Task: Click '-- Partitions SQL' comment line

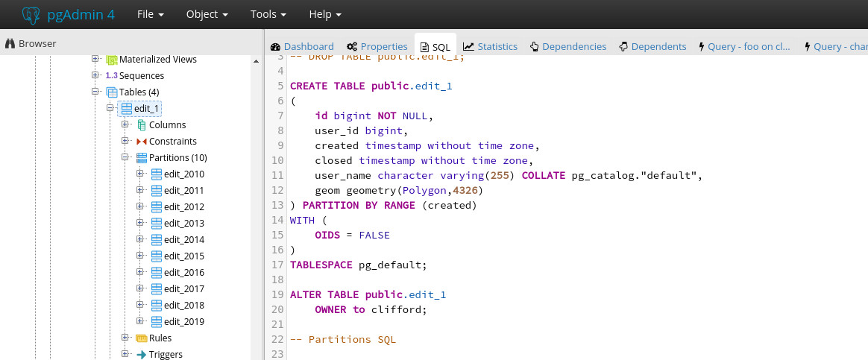Action: 343,340
